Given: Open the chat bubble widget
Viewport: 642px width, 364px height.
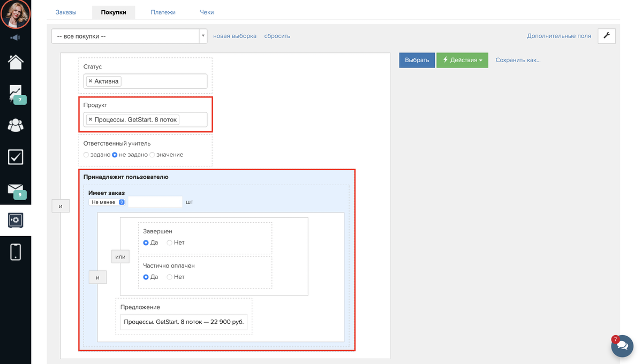Looking at the screenshot, I should (622, 346).
